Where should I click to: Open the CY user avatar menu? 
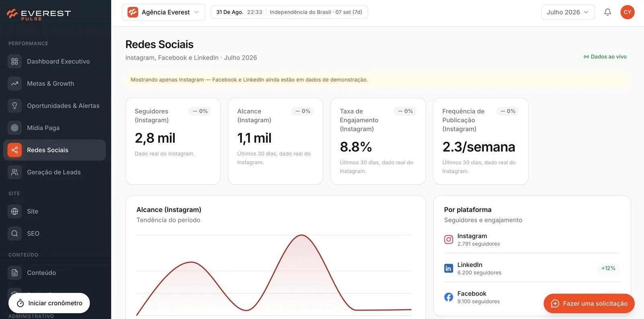(627, 12)
